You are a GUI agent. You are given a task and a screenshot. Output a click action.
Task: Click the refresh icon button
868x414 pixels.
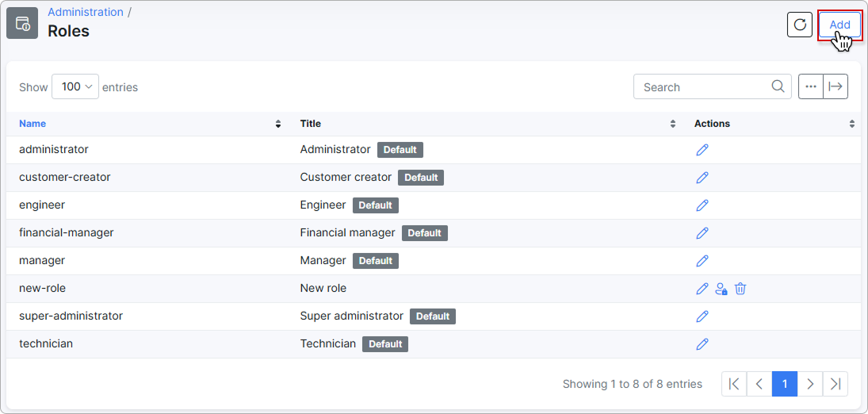(x=799, y=25)
